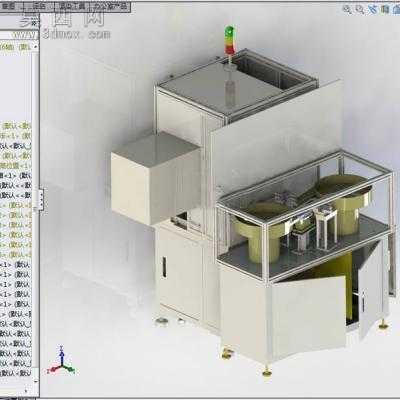The width and height of the screenshot is (400, 400).
Task: Switch to the 办公室产品 tab
Action: point(110,7)
